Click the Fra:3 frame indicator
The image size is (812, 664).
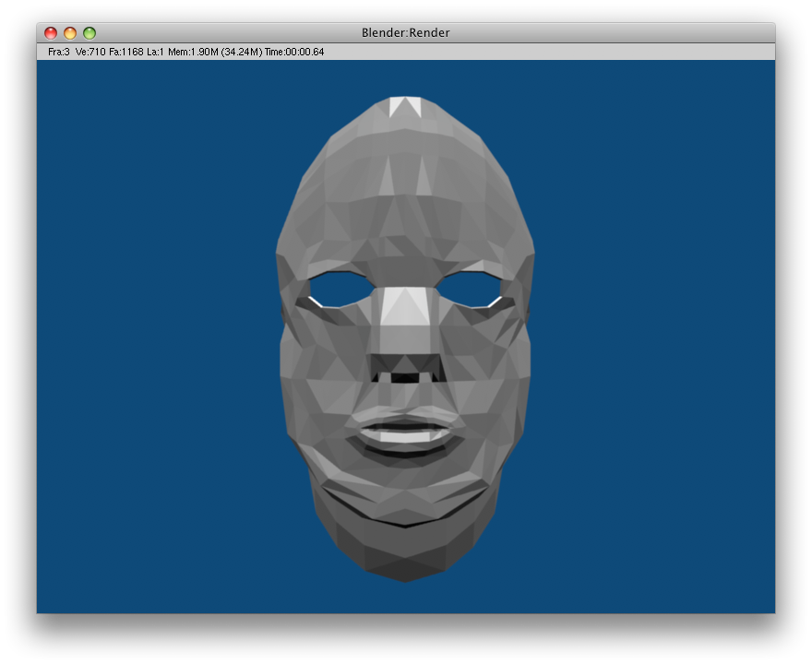coord(59,52)
